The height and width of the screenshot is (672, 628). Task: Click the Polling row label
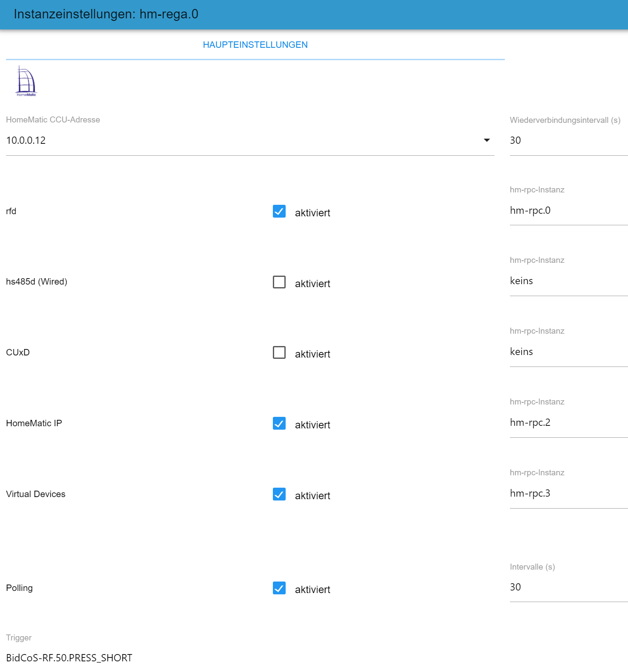tap(19, 588)
